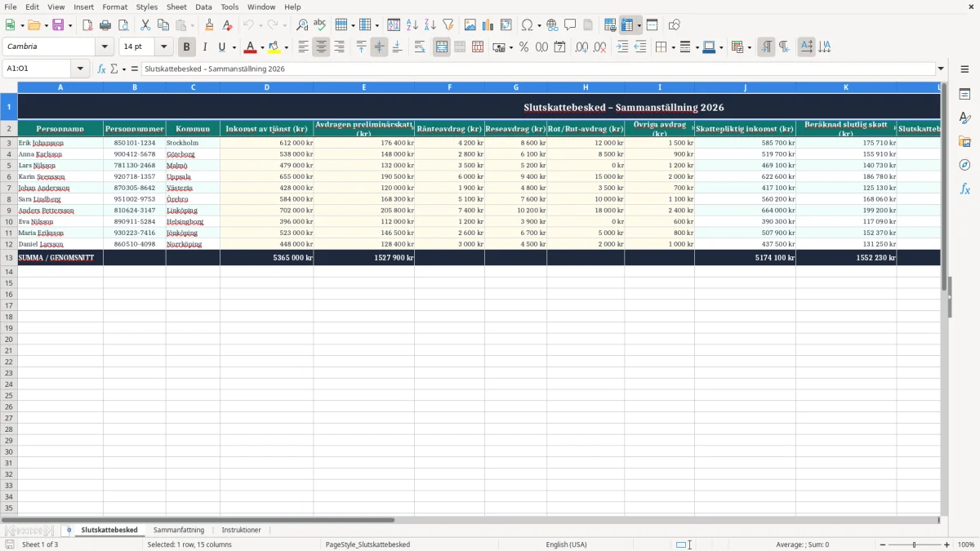Switch to the Sammanfattning sheet tab
Image resolution: width=980 pixels, height=551 pixels.
pyautogui.click(x=179, y=530)
